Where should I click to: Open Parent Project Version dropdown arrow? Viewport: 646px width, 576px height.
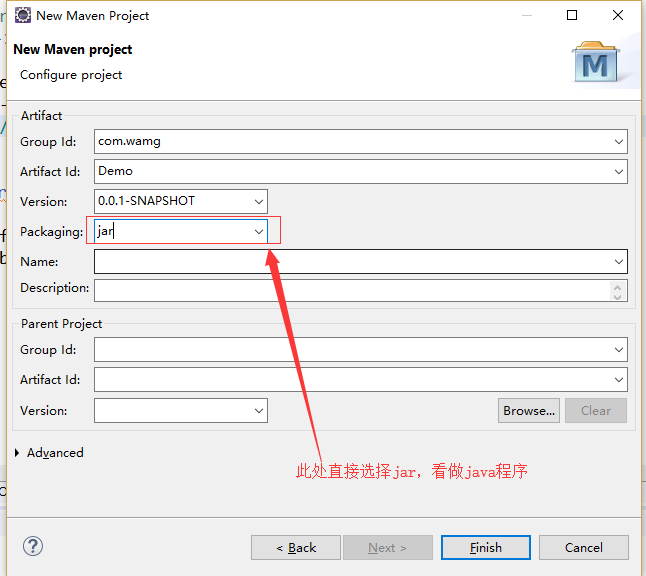click(x=259, y=410)
